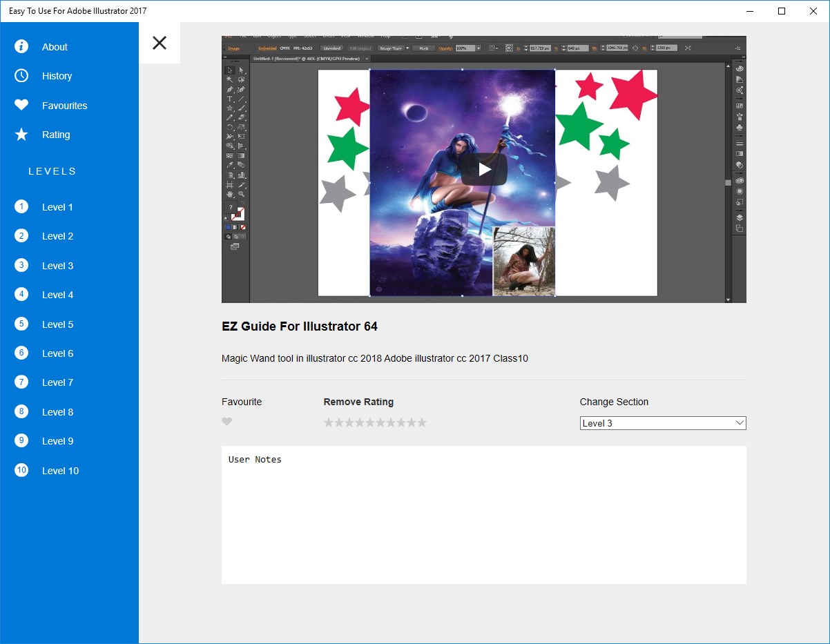Click the Level 5 number badge
Viewport: 830px width, 644px height.
click(21, 324)
